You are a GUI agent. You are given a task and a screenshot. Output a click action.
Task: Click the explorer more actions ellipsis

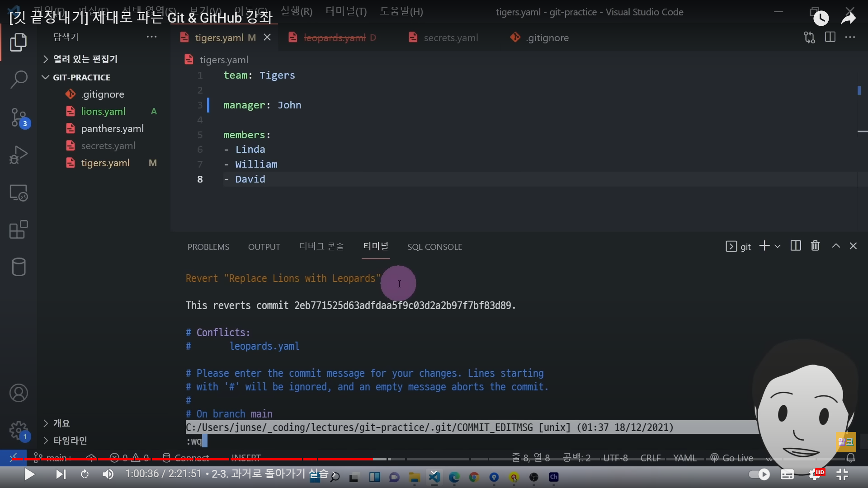click(x=151, y=37)
